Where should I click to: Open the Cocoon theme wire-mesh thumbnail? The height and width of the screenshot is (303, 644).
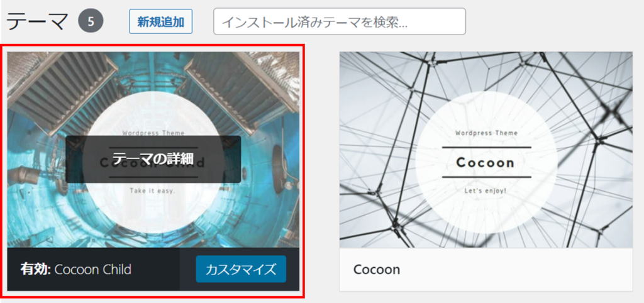pyautogui.click(x=486, y=150)
